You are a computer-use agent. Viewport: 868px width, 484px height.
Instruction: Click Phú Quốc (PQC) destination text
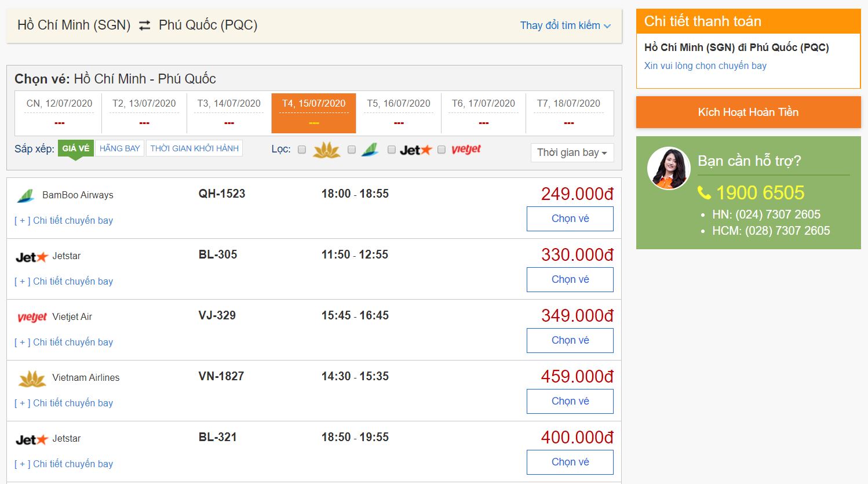[208, 25]
